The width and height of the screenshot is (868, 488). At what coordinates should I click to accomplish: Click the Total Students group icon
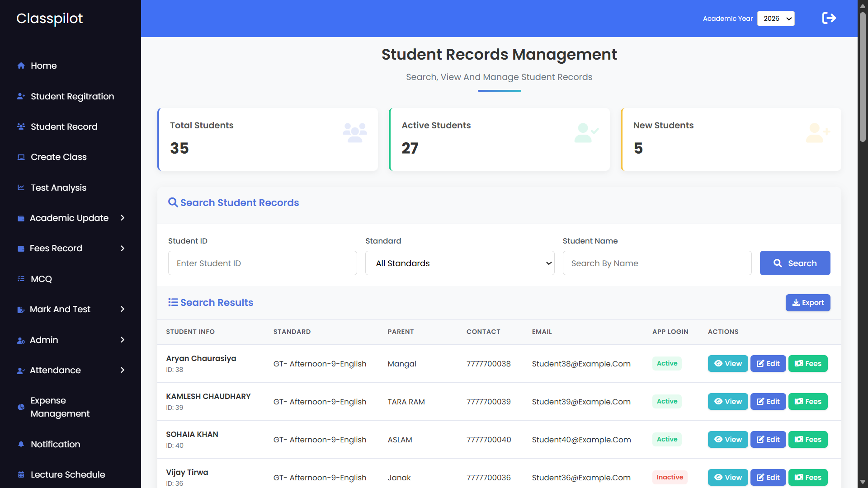(355, 133)
